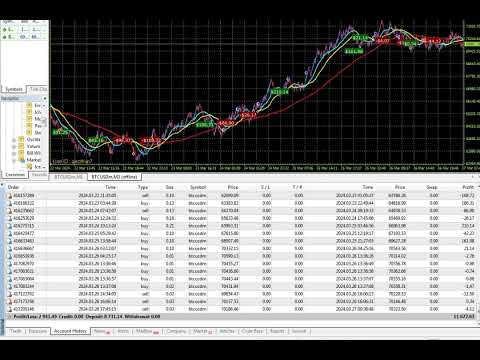Collapse the Market folder in Navigator
Viewport: 480px width, 360px height.
click(x=14, y=161)
